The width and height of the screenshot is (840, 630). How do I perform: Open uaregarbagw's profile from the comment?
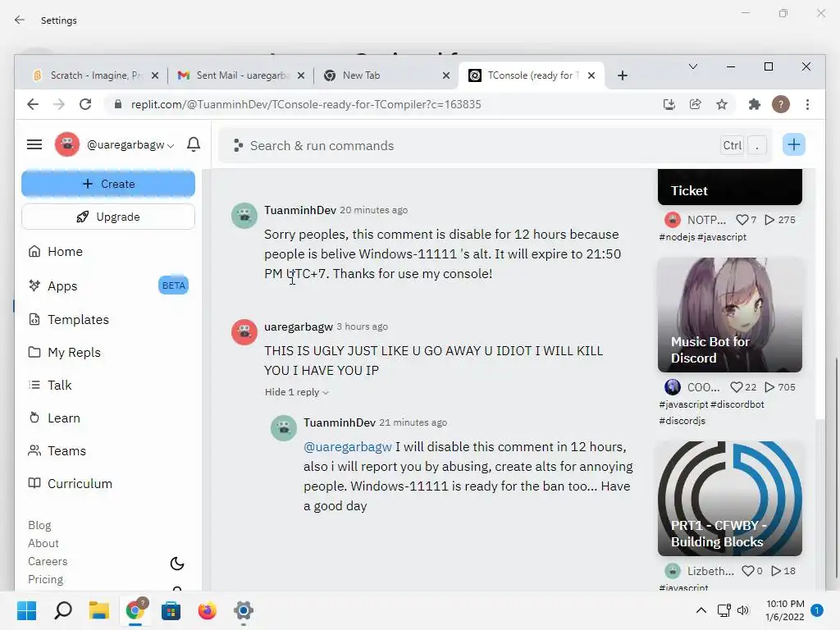click(299, 326)
